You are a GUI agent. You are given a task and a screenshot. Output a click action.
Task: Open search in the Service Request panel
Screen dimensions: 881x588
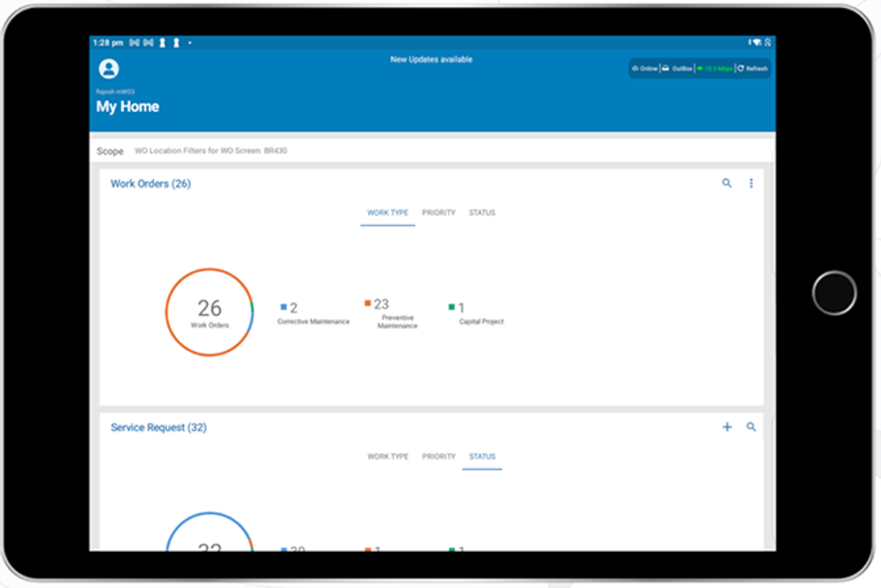751,427
